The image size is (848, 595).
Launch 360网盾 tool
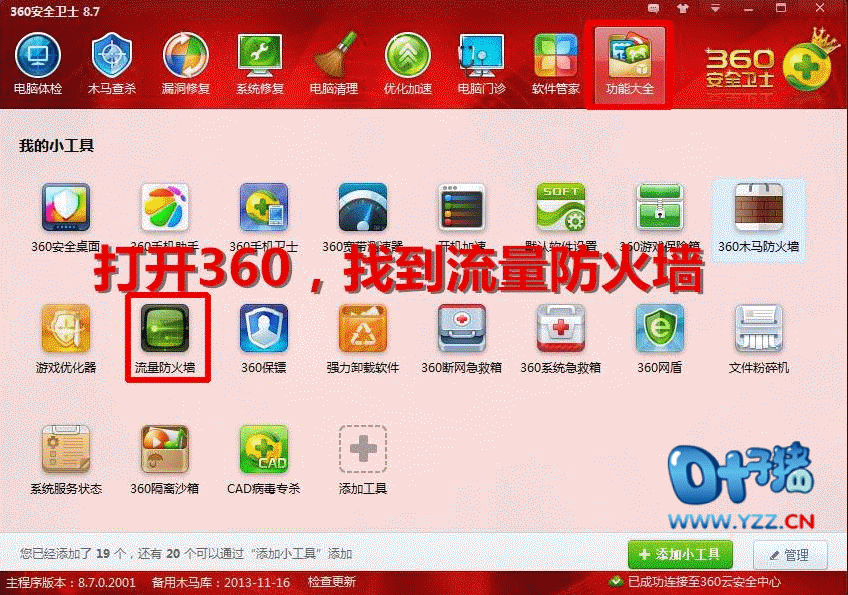tap(659, 339)
